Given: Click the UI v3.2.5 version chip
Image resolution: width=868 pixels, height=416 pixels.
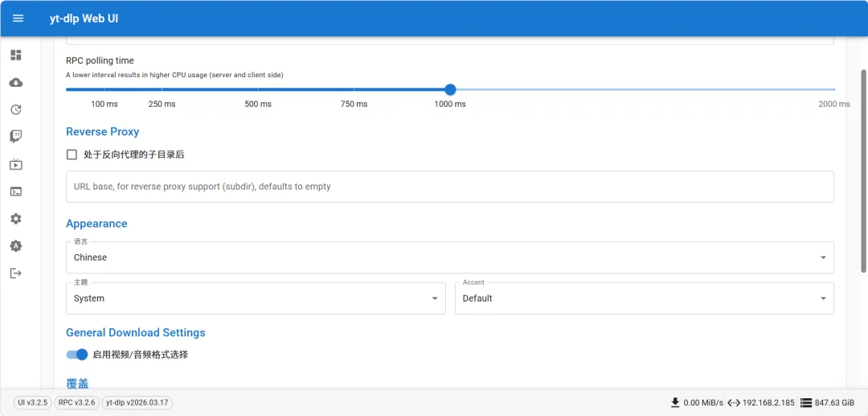Looking at the screenshot, I should tap(33, 402).
